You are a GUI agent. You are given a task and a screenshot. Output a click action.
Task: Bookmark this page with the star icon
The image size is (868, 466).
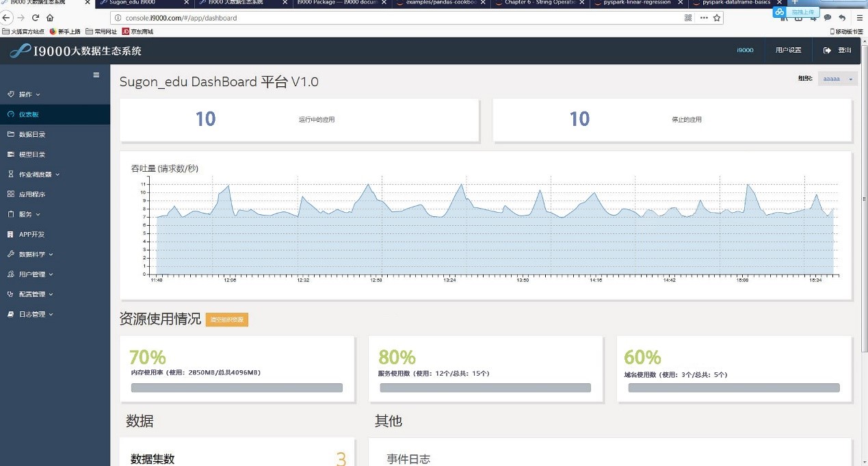717,18
